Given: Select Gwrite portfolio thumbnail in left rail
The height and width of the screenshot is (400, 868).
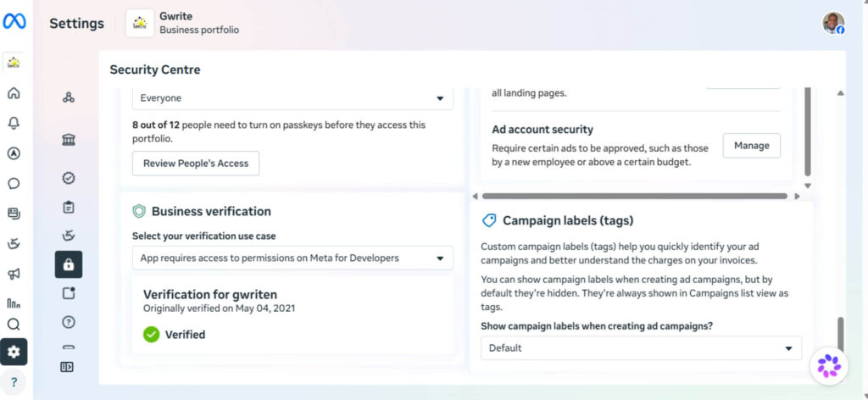Looking at the screenshot, I should coord(14,63).
